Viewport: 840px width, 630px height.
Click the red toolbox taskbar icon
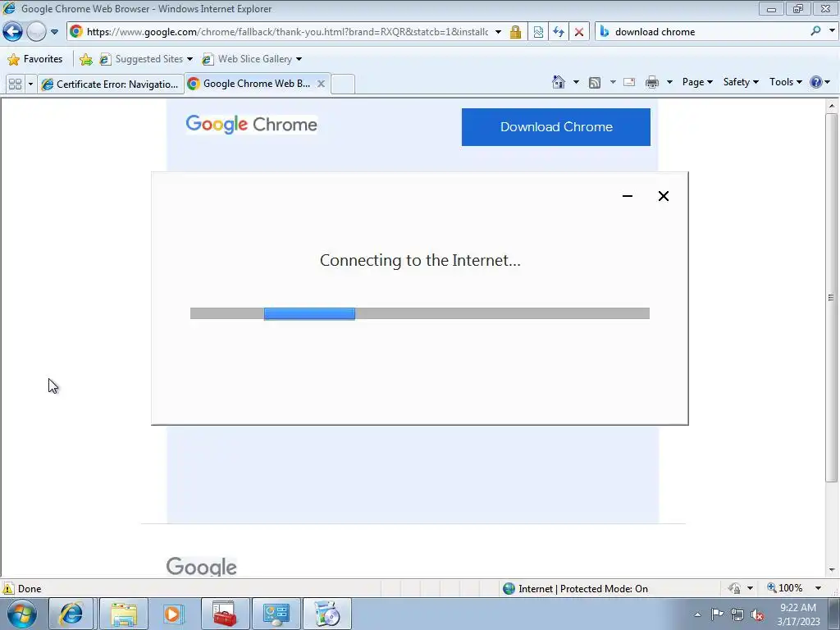(225, 614)
